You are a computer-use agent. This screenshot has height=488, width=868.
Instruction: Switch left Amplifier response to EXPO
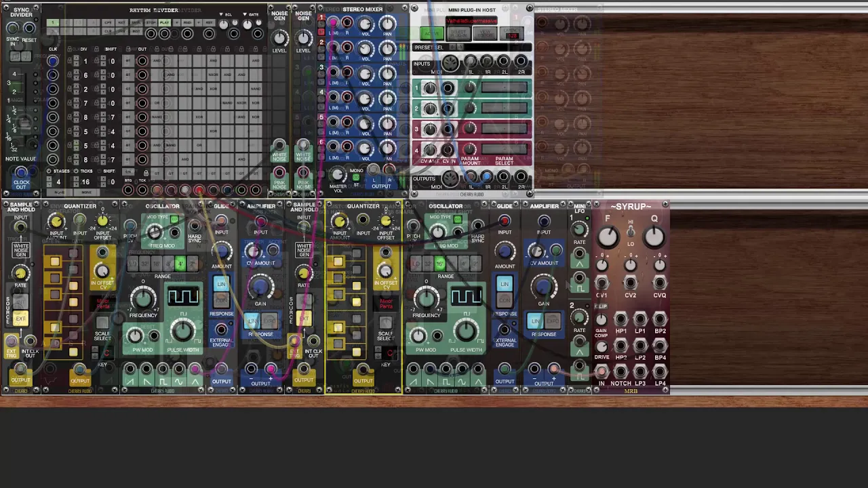point(269,321)
